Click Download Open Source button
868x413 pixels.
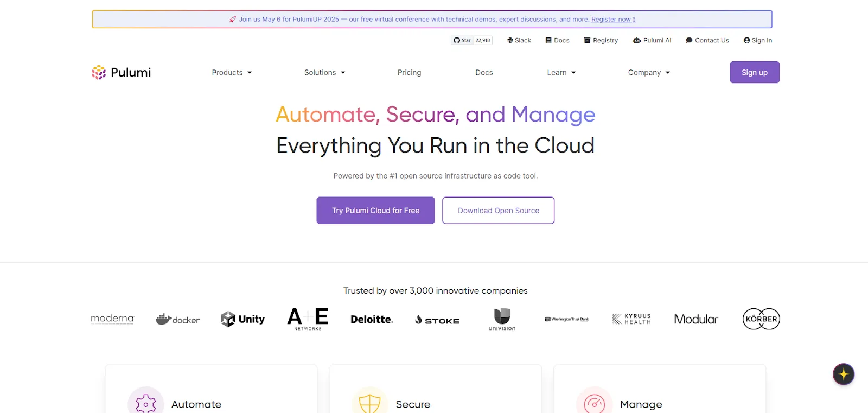pyautogui.click(x=498, y=210)
